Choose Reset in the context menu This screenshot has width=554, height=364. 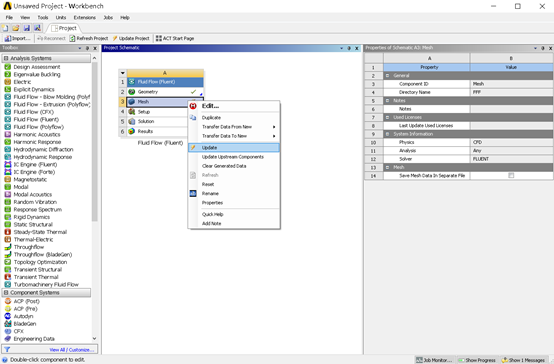[234, 184]
